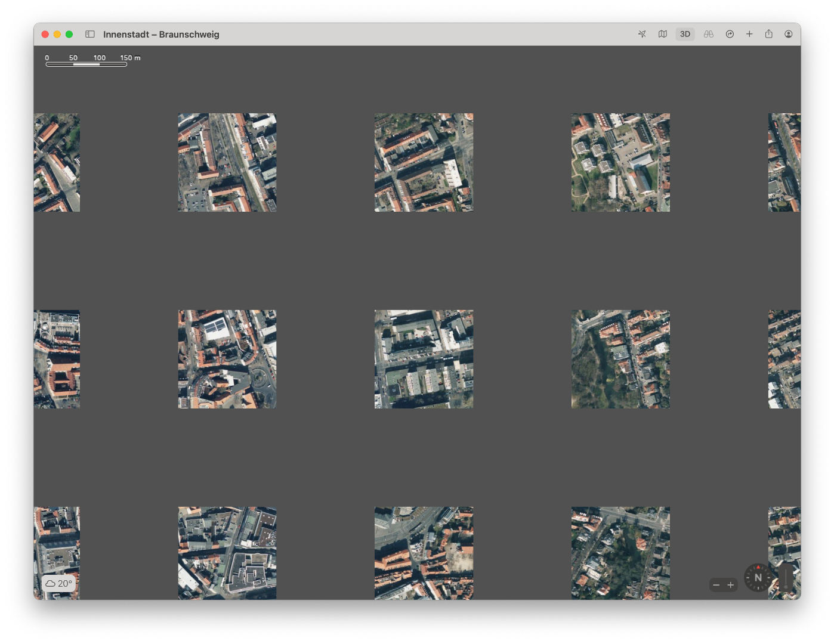This screenshot has width=834, height=644.
Task: Click the green fullscreen window button
Action: click(69, 34)
